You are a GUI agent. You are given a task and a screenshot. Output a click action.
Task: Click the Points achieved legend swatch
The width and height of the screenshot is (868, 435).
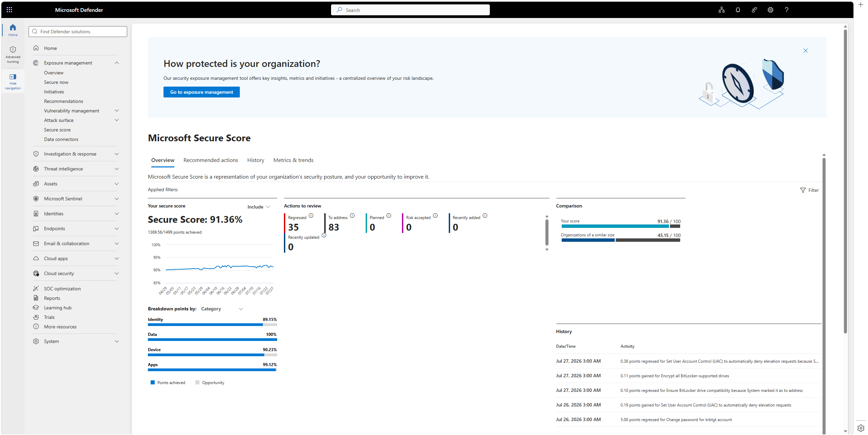(153, 382)
